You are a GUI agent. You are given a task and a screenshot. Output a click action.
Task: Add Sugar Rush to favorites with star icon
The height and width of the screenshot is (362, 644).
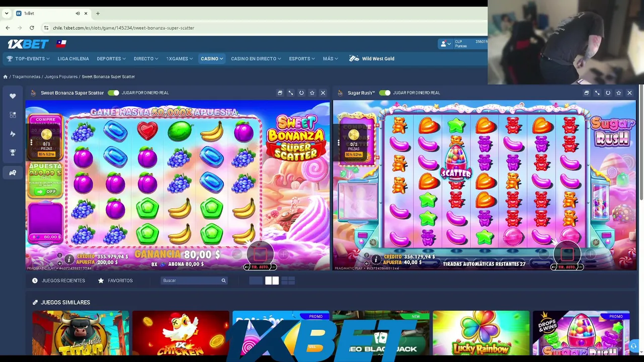coord(618,93)
